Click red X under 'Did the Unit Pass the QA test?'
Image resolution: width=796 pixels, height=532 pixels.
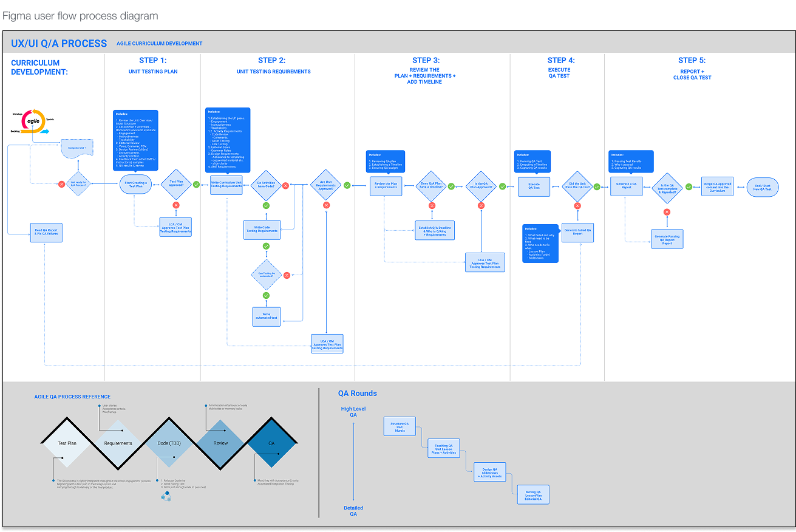[577, 206]
